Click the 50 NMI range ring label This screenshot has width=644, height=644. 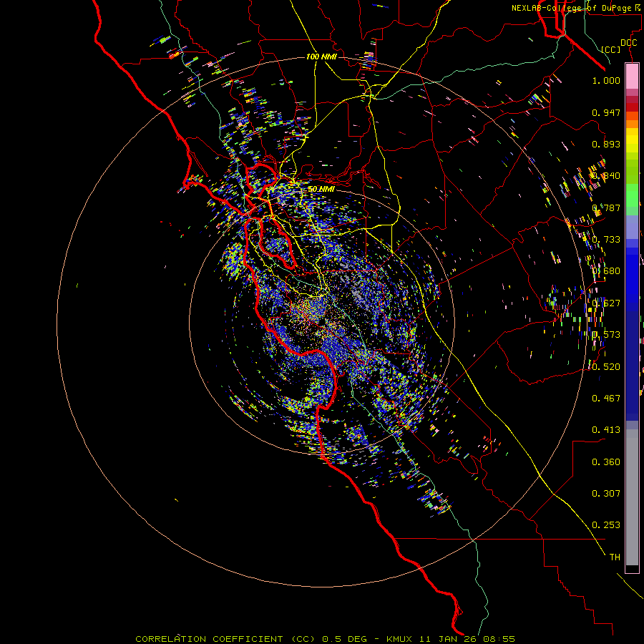click(321, 189)
